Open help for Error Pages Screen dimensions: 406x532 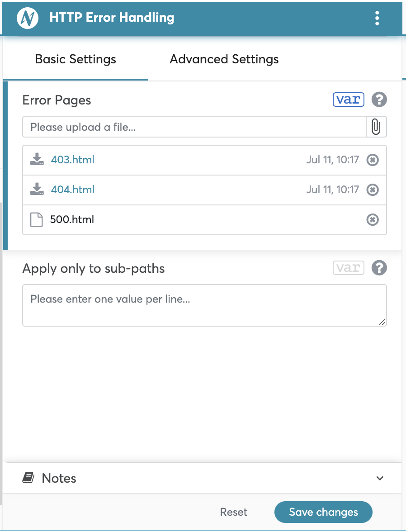coord(379,100)
